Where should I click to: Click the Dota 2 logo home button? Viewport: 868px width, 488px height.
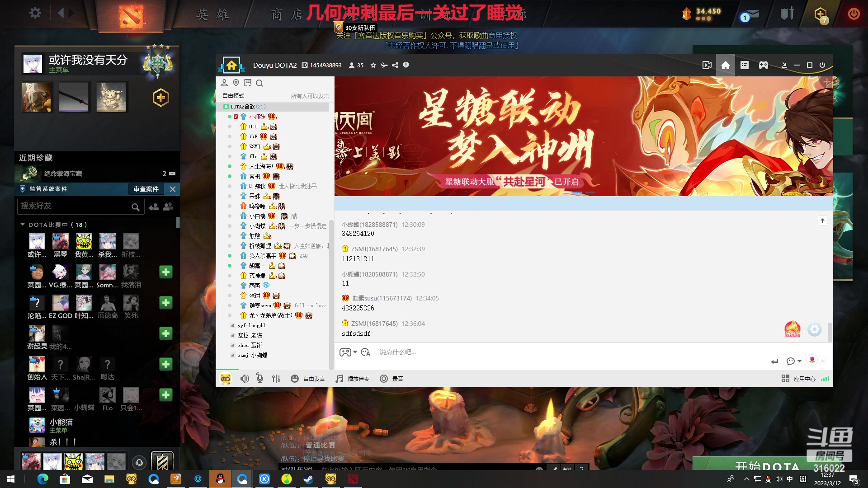(131, 16)
